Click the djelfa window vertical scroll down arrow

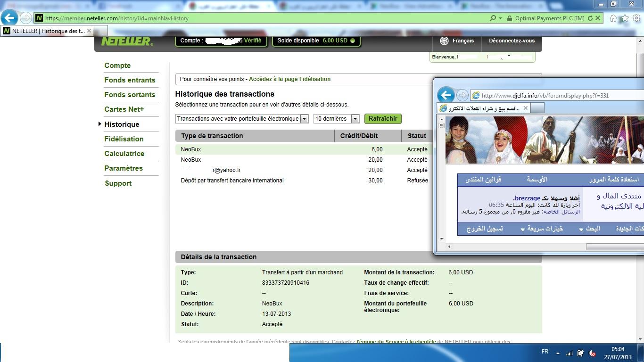coord(442,239)
